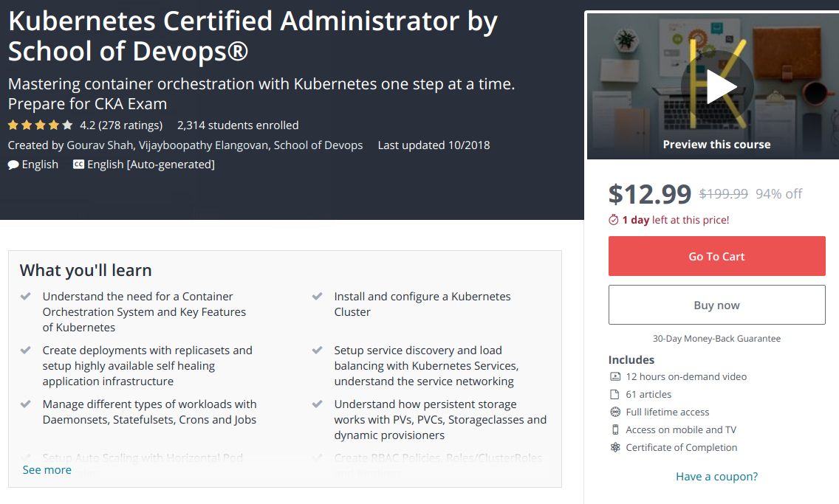Open the Have a coupon link
Image resolution: width=839 pixels, height=504 pixels.
[716, 476]
